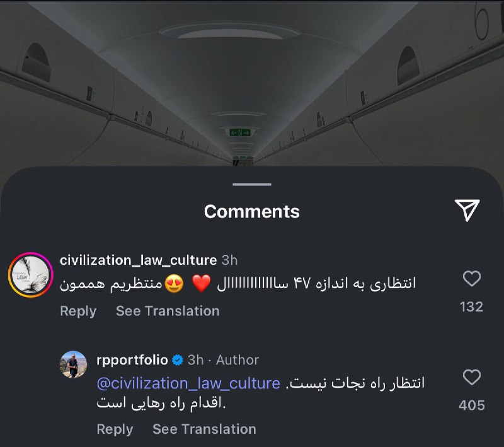See Translation for rpportfolio's reply

tap(204, 429)
